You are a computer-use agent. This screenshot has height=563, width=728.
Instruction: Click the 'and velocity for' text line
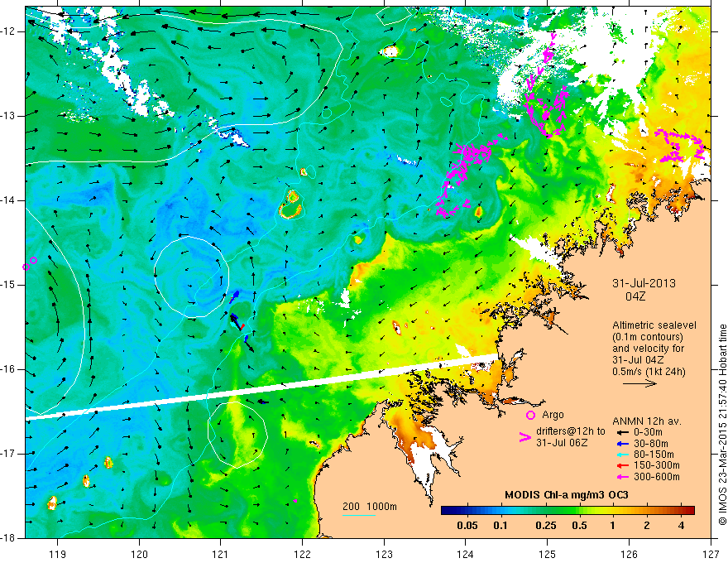point(648,348)
